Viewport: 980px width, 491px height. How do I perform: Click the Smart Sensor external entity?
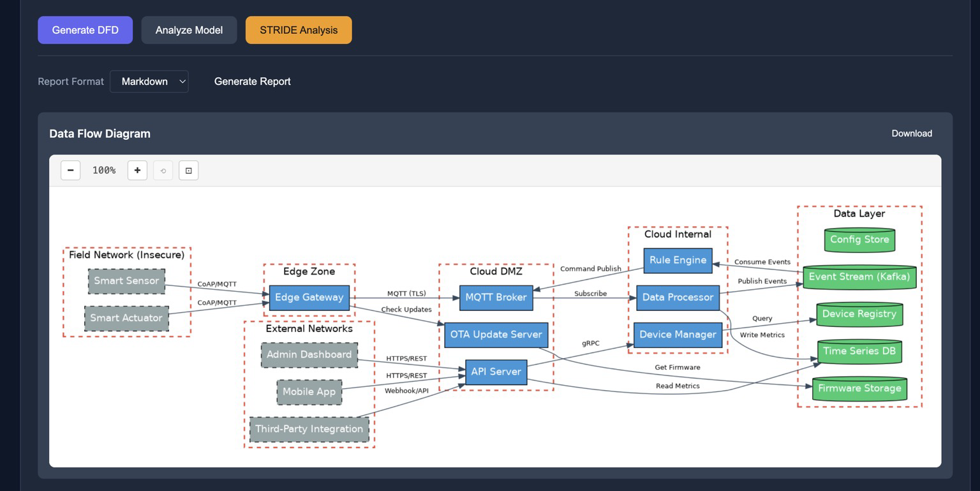point(126,281)
